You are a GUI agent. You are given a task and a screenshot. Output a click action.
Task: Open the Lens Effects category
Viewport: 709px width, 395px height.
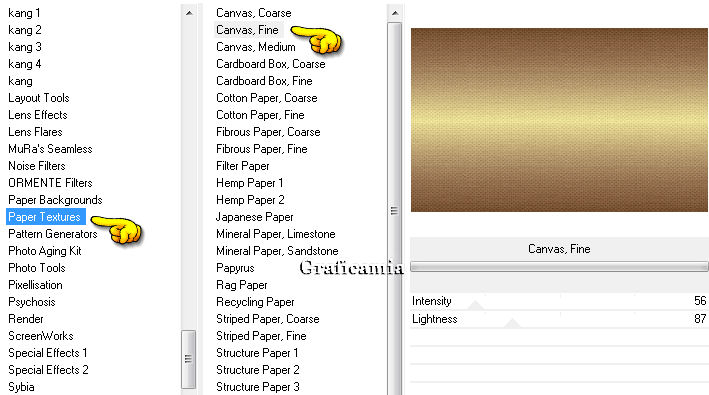coord(38,115)
